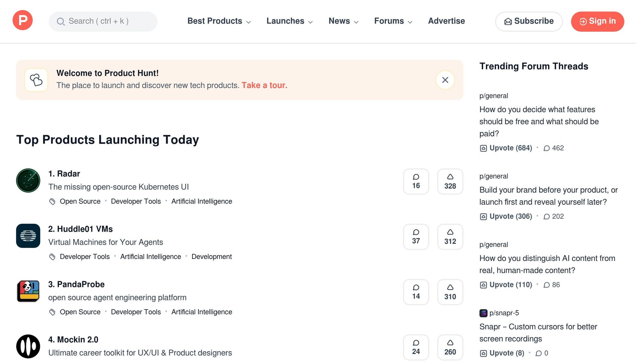Open the Radar product title
644x362 pixels.
(x=64, y=174)
